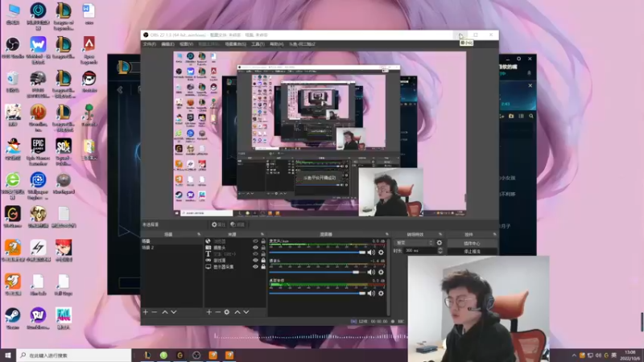Open the Windows Start button
The width and height of the screenshot is (644, 362).
click(8, 356)
